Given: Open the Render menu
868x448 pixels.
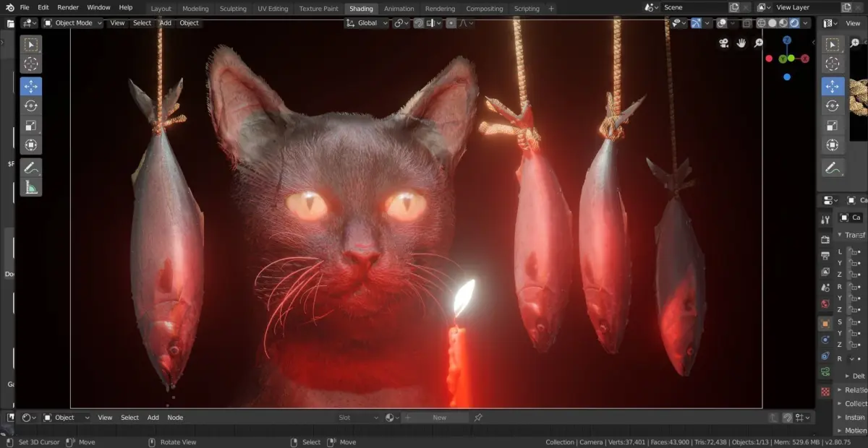Looking at the screenshot, I should pos(68,7).
